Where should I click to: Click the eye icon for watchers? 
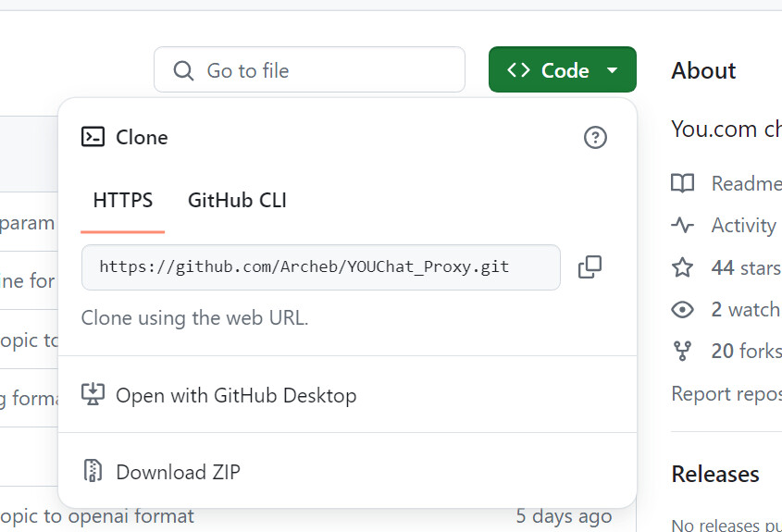pos(682,309)
